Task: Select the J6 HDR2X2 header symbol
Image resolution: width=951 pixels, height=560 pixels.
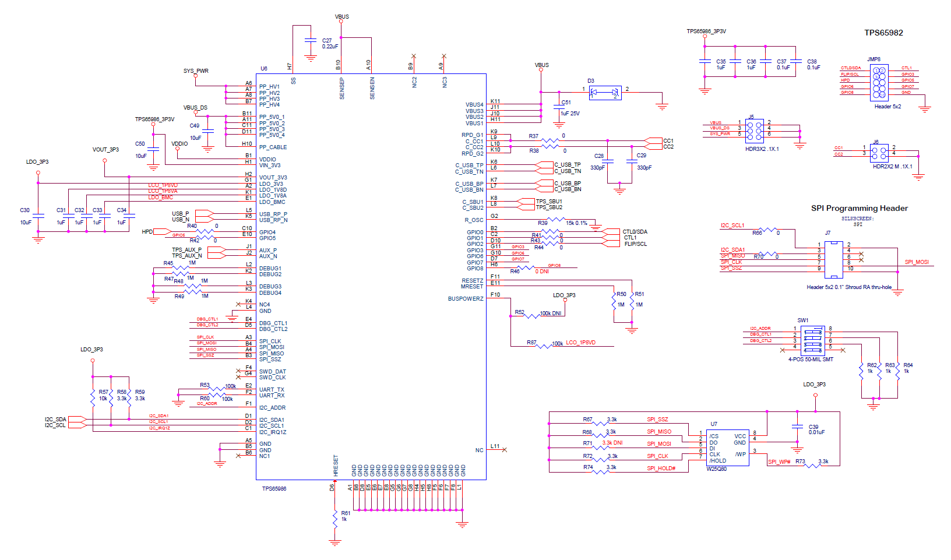Action: coord(879,153)
